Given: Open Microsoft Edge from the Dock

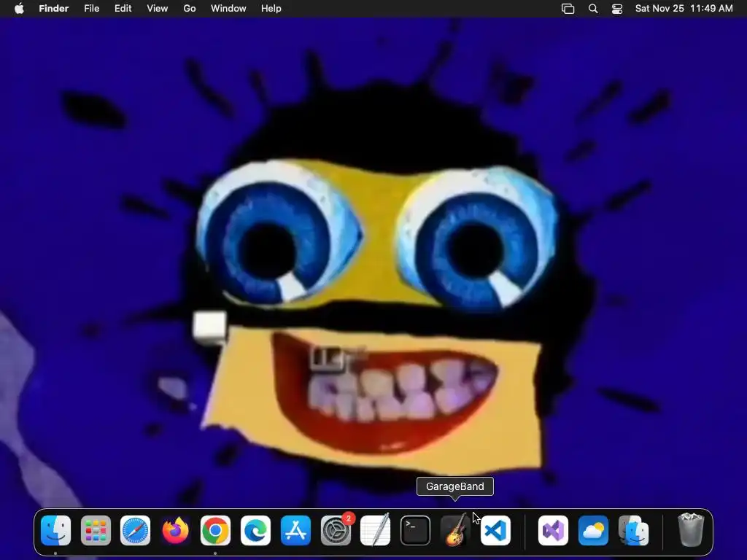Looking at the screenshot, I should pos(255,530).
